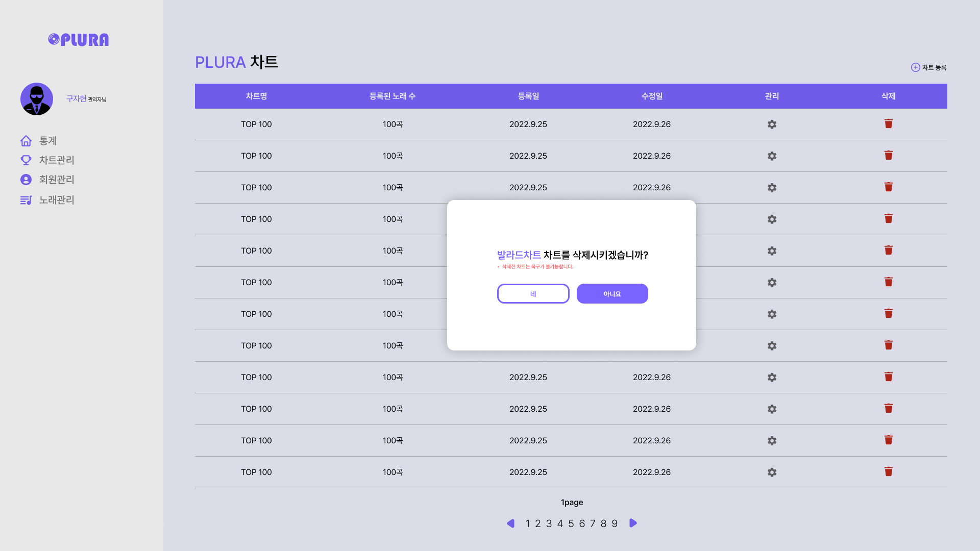Click the gear icon in last row

click(772, 472)
